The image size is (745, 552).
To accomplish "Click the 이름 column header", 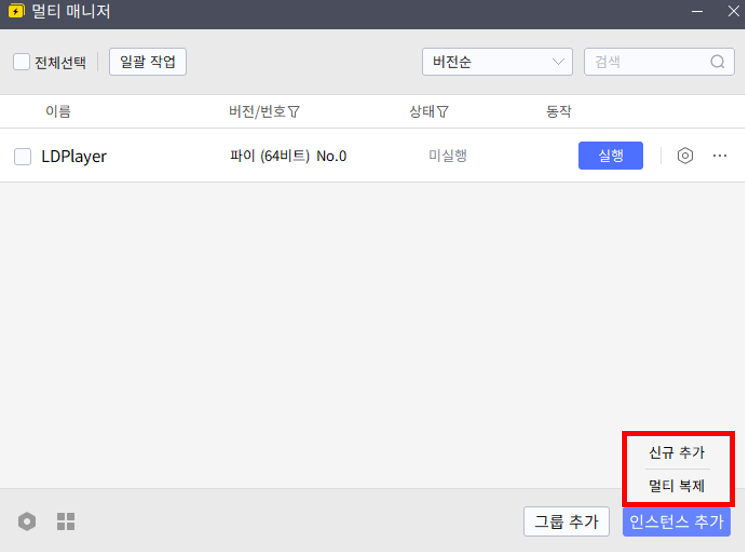I will [x=58, y=112].
